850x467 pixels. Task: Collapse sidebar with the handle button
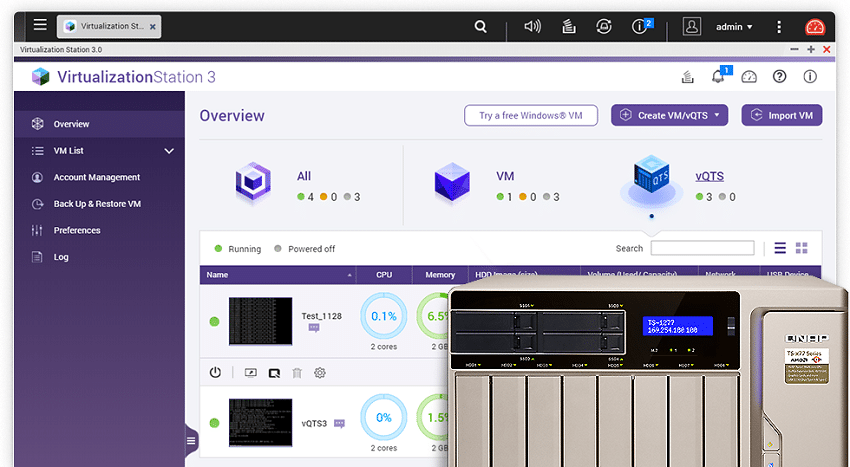[x=191, y=440]
